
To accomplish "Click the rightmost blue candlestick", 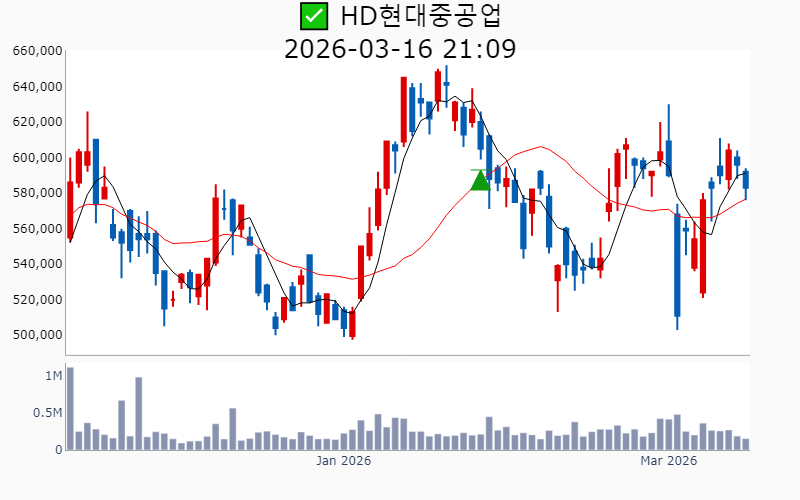I will click(x=745, y=179).
